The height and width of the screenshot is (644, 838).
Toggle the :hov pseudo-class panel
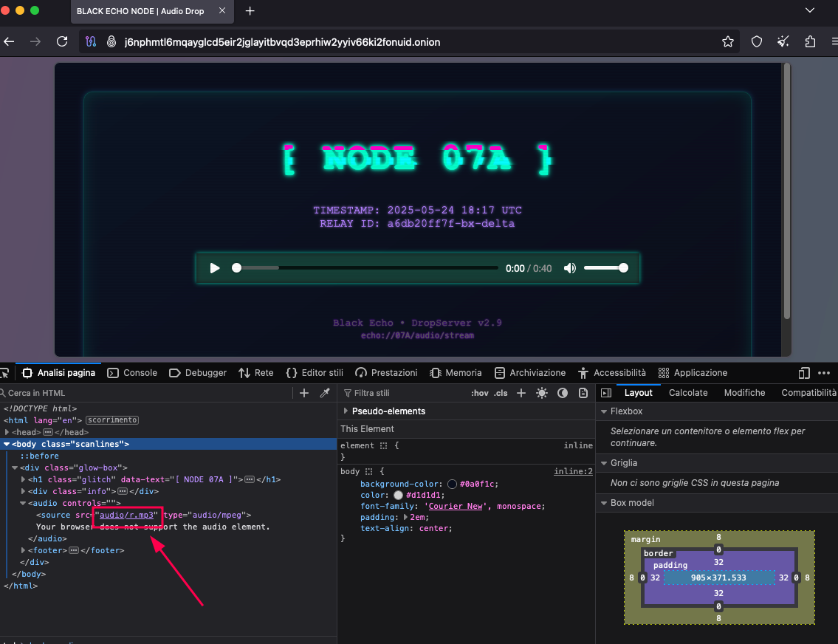click(480, 393)
